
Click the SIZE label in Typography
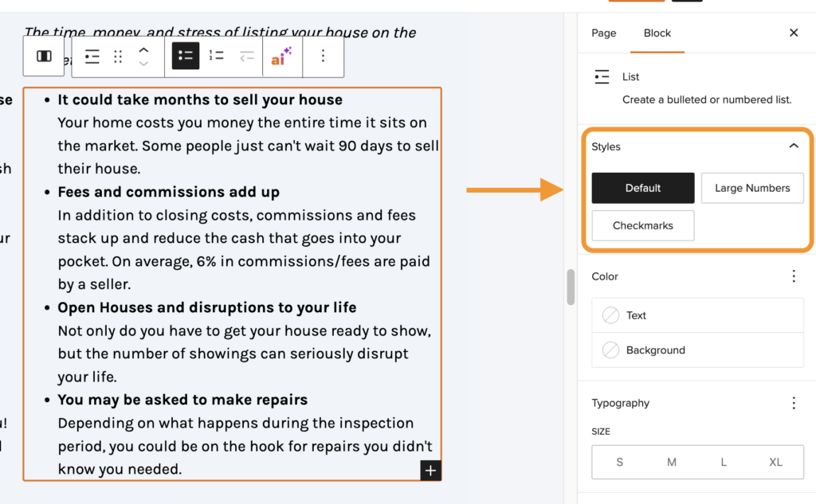coord(601,432)
